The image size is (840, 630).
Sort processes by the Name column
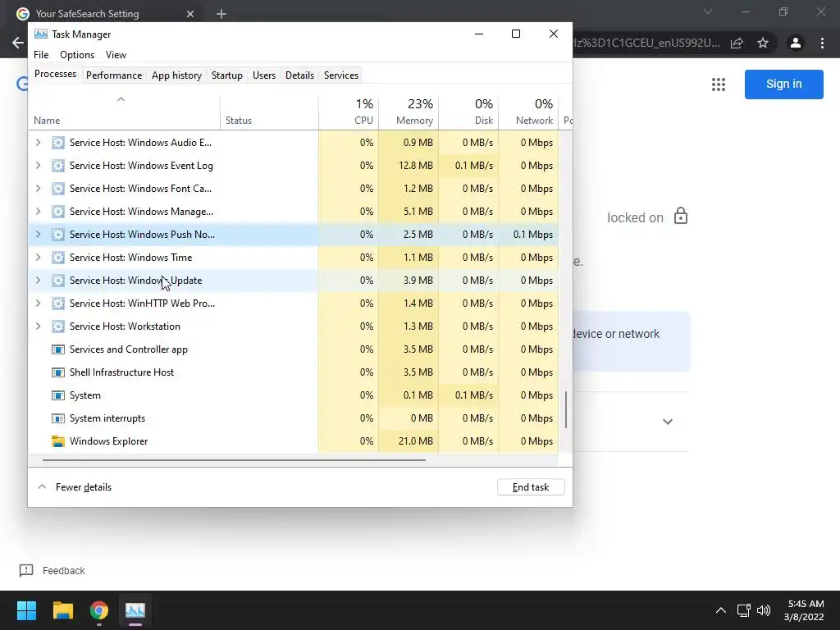click(x=125, y=112)
